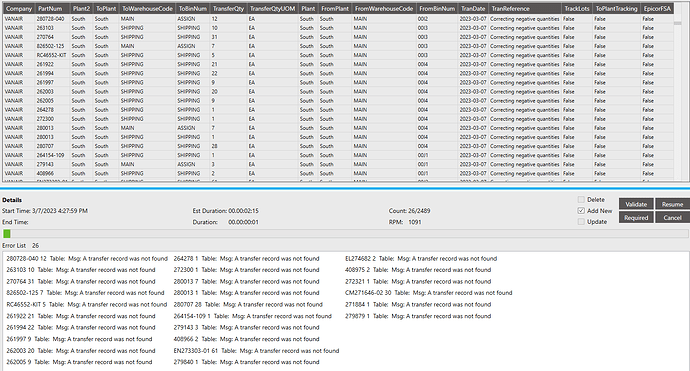Select error entry for 262005 9

point(79,362)
